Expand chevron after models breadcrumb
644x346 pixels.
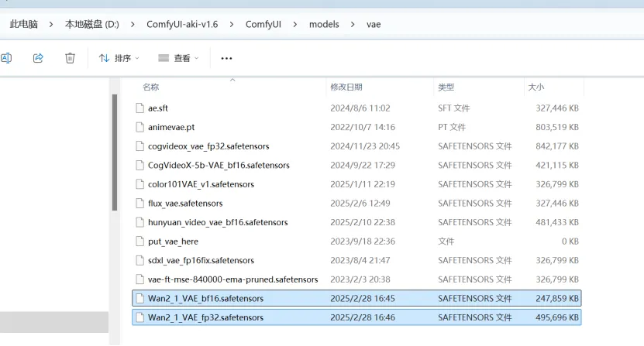353,25
